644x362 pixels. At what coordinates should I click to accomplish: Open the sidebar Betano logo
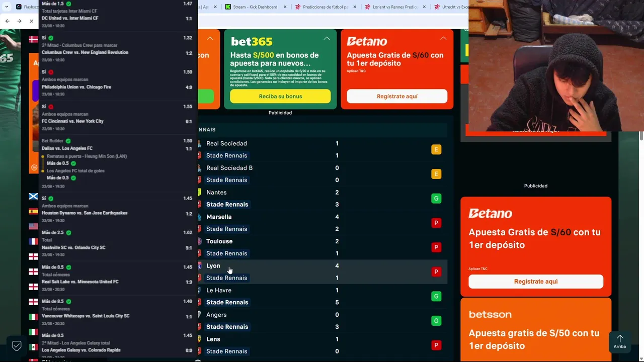(491, 214)
